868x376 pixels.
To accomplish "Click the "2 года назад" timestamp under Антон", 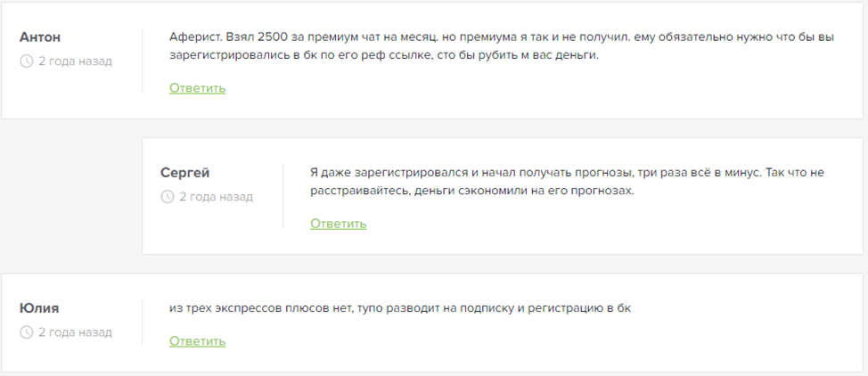I will point(75,61).
